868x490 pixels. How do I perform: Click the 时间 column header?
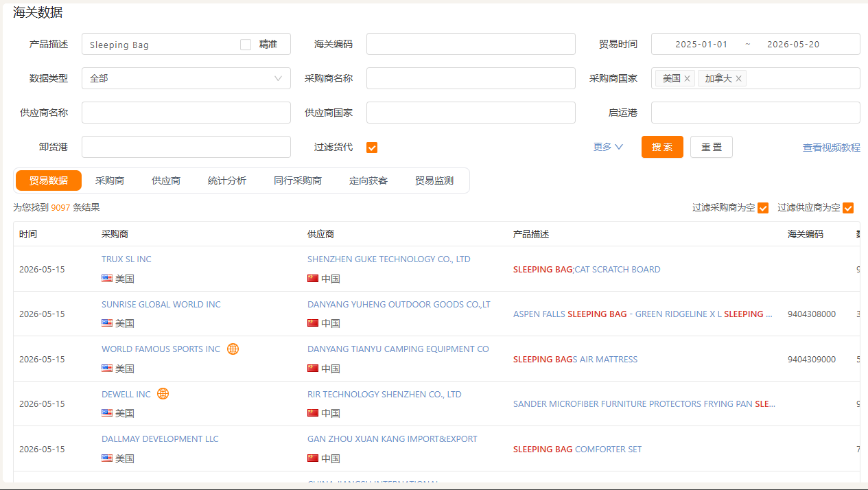(x=28, y=234)
